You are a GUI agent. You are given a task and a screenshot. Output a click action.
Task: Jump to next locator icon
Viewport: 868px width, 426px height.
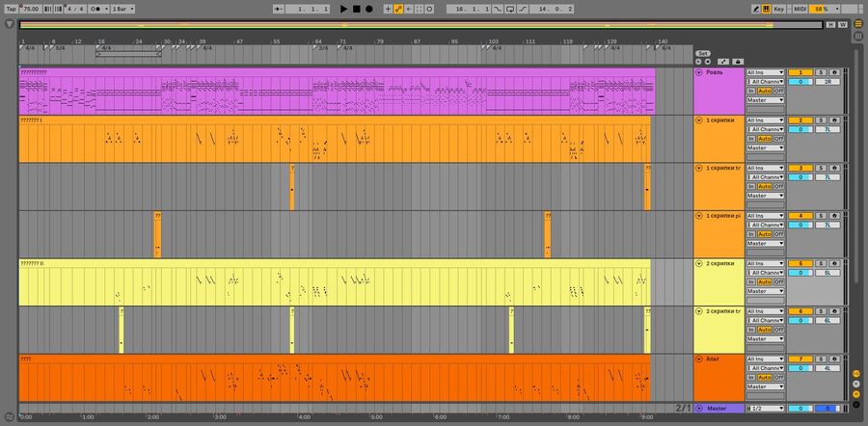pyautogui.click(x=707, y=62)
